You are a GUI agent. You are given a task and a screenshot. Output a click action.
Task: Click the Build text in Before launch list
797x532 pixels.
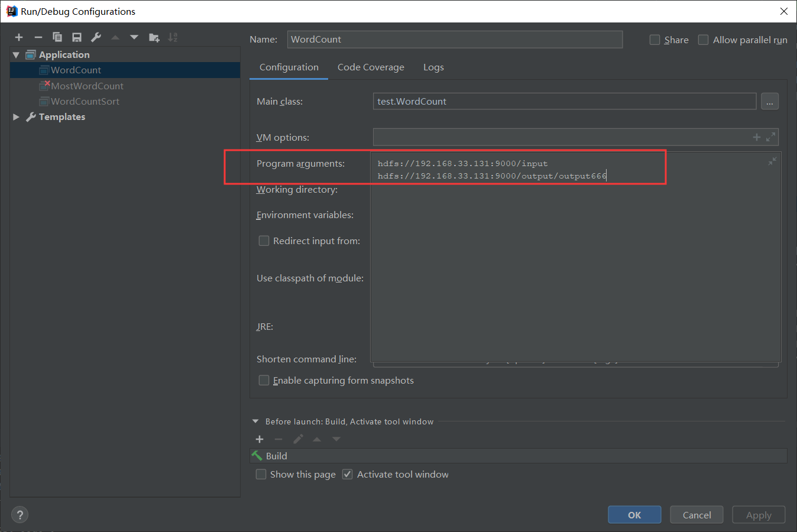point(277,456)
